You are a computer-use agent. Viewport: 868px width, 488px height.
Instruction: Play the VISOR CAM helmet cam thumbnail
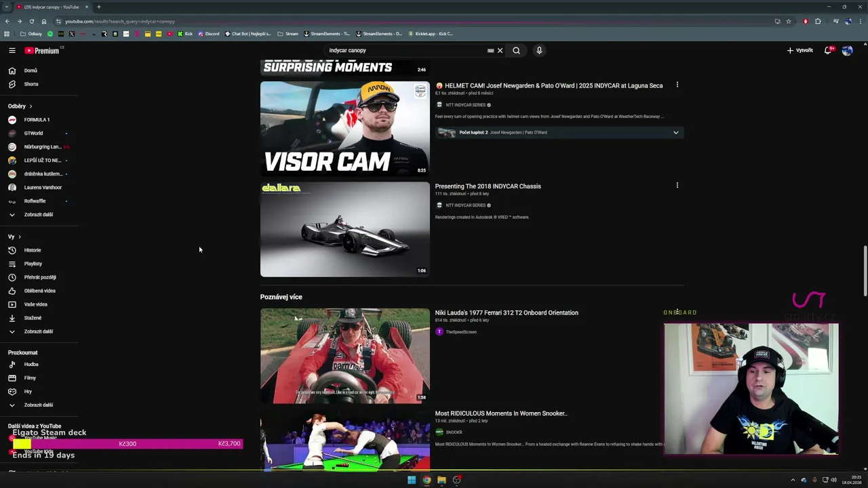coord(344,129)
